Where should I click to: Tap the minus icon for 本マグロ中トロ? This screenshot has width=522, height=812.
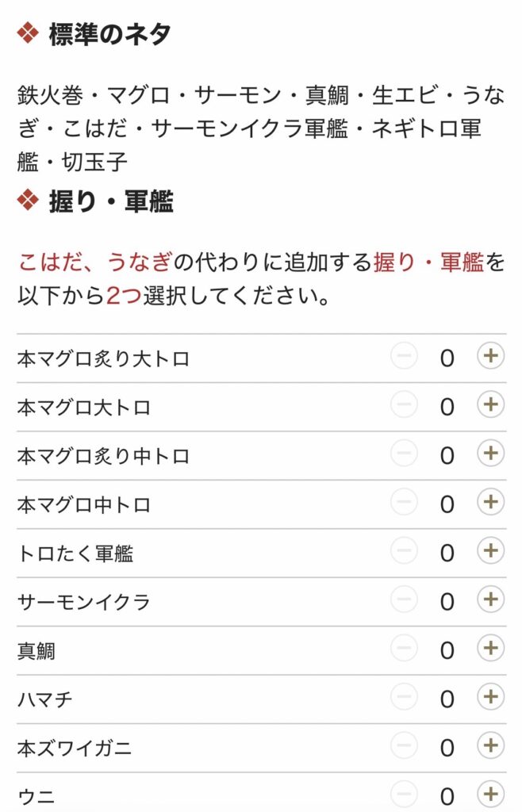point(404,504)
